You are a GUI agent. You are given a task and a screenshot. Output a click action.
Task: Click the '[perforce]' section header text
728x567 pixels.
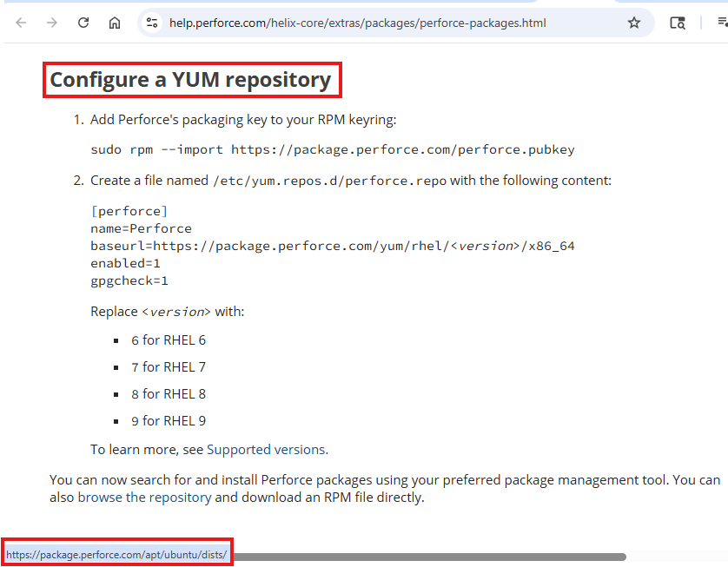click(129, 211)
